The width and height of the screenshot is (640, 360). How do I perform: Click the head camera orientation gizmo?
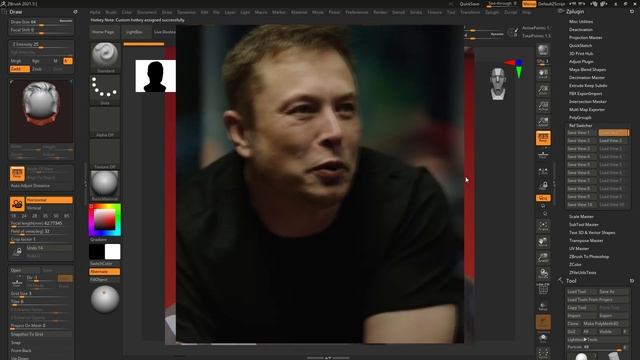(x=498, y=84)
